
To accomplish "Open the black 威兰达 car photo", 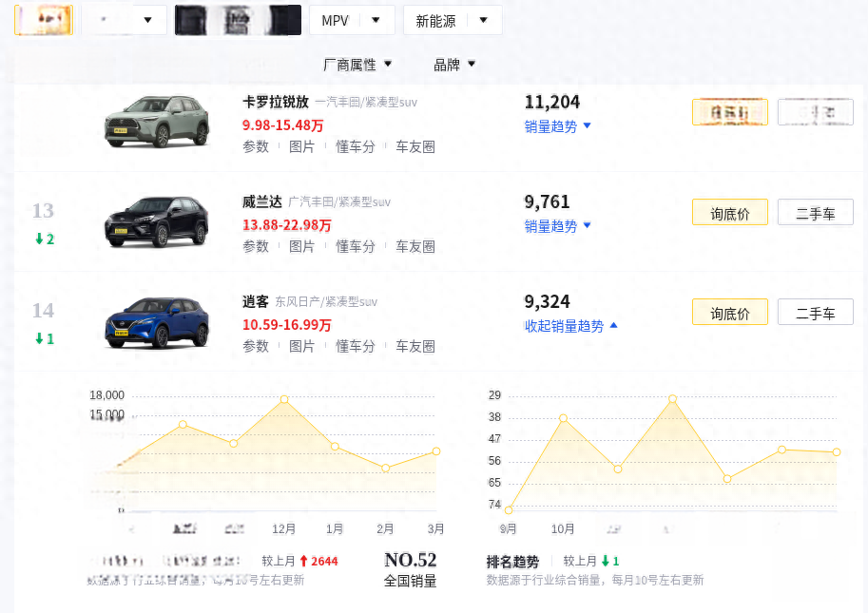I will (157, 221).
